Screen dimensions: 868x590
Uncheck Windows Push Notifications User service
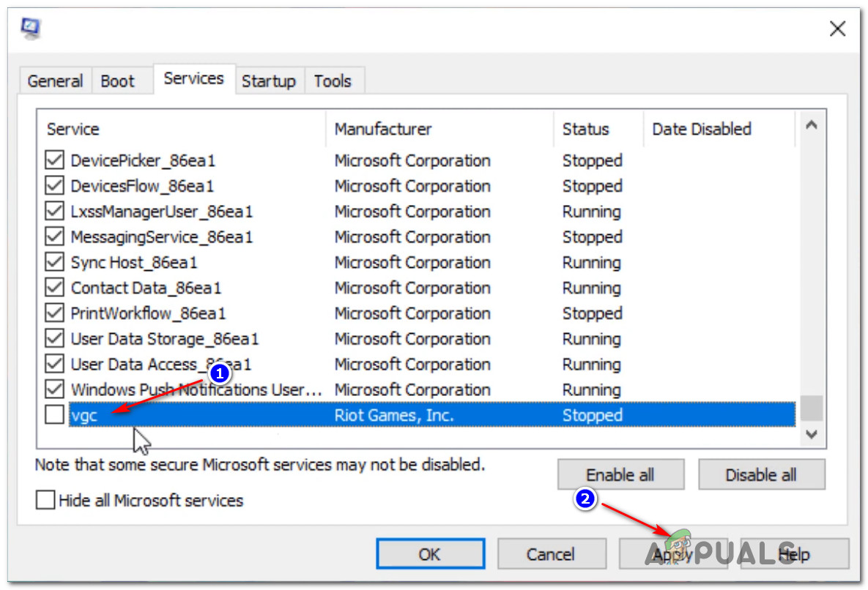pos(54,389)
